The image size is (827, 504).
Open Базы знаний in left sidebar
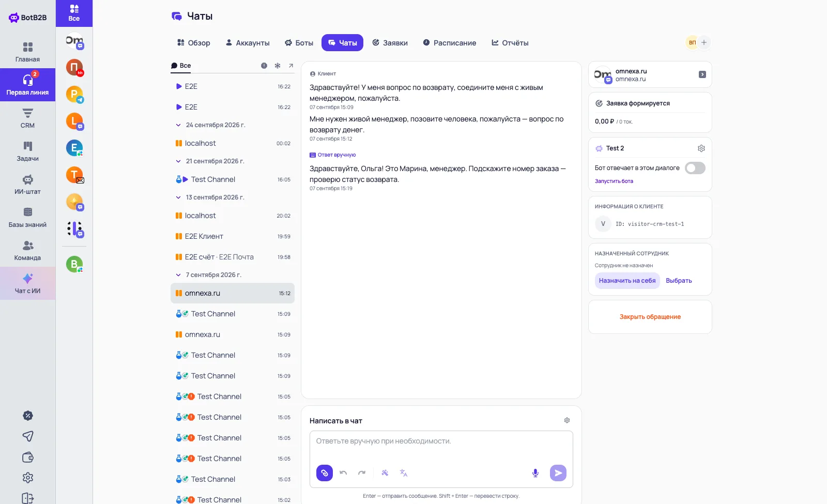tap(28, 218)
